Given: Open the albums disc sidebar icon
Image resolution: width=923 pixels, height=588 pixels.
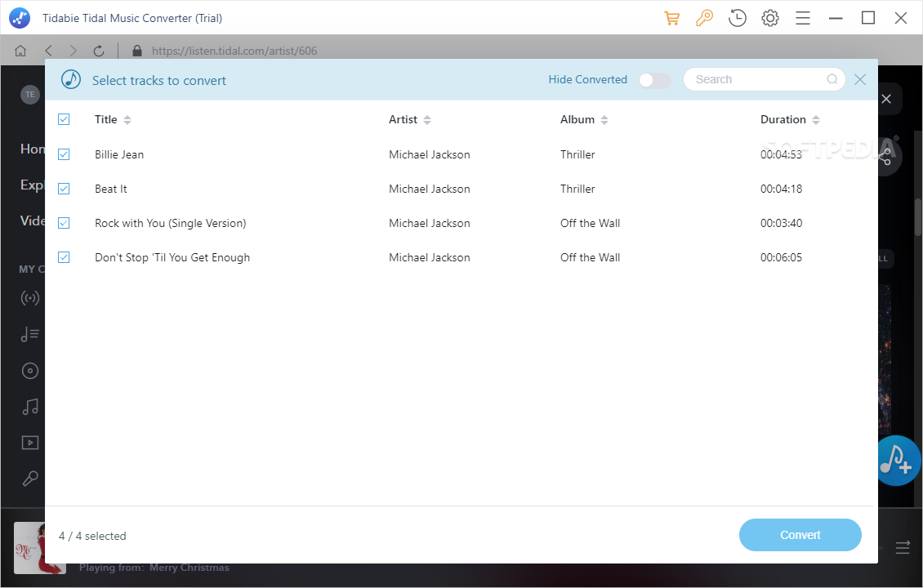Looking at the screenshot, I should click(30, 371).
